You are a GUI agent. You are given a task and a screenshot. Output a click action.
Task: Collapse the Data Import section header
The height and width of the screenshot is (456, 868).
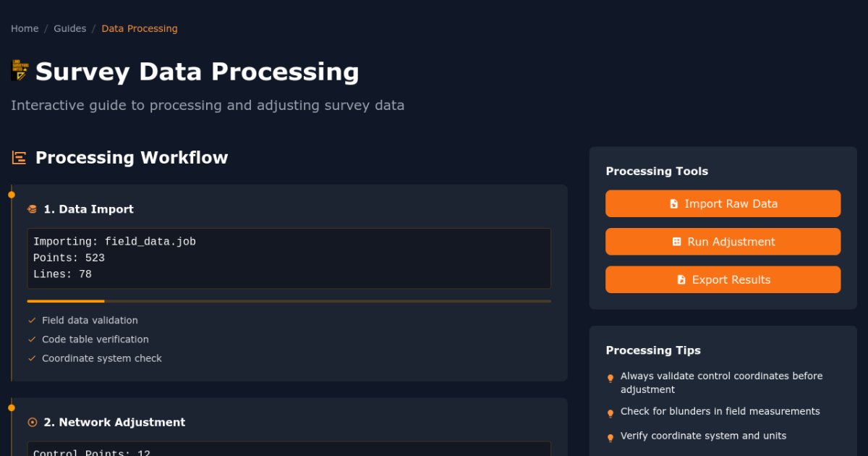pyautogui.click(x=88, y=208)
